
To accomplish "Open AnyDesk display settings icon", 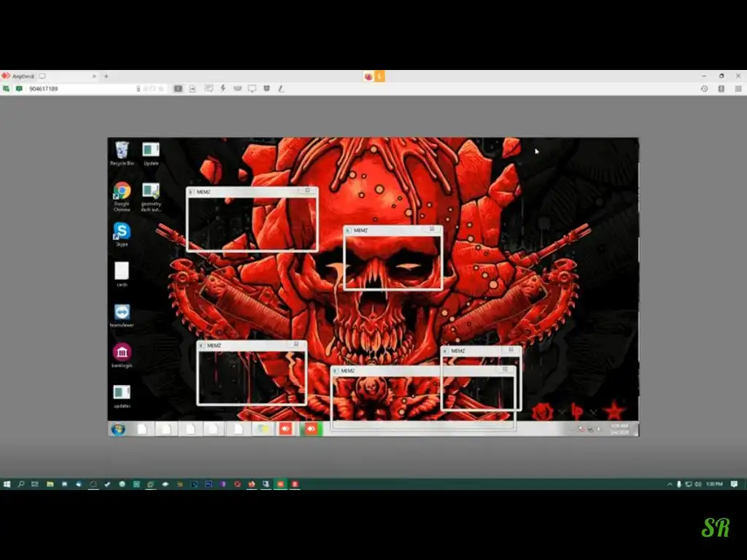I will tap(252, 88).
